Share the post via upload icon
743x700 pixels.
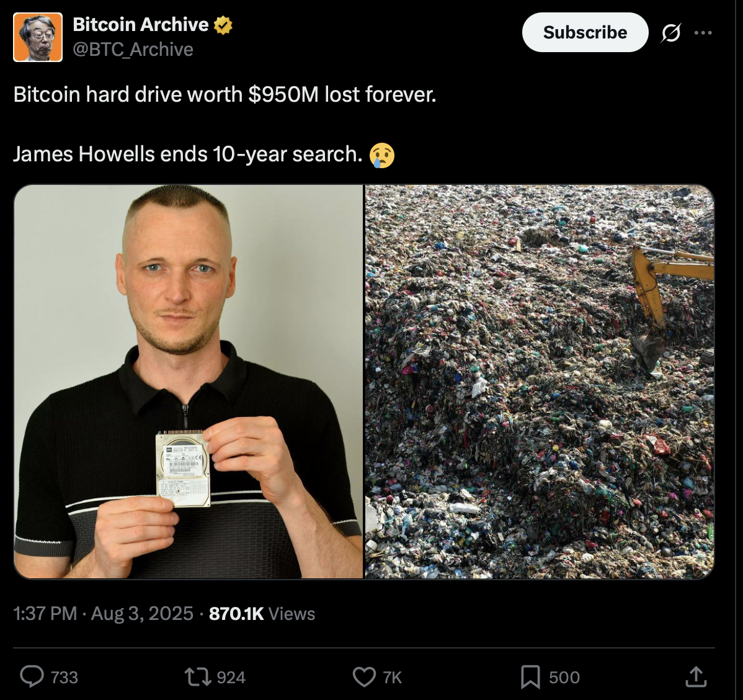coord(696,677)
